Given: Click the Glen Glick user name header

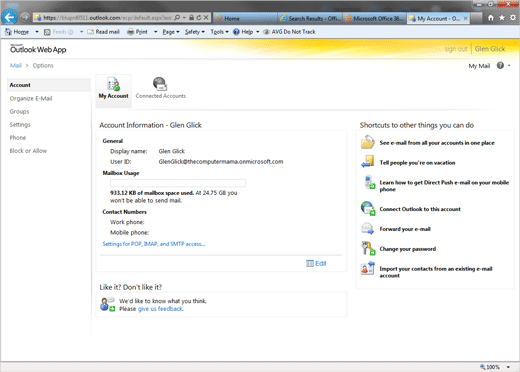Looking at the screenshot, I should click(490, 49).
